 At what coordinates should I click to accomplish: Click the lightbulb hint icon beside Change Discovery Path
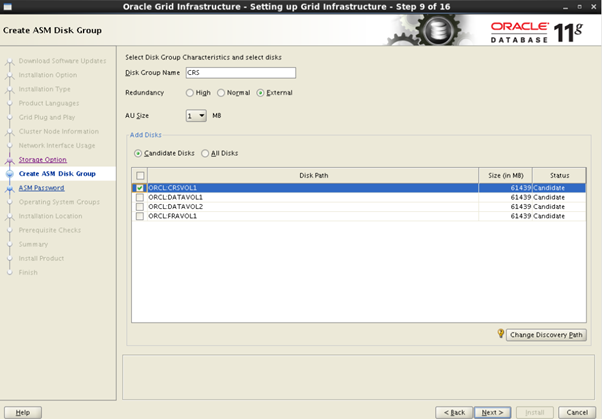(x=501, y=333)
